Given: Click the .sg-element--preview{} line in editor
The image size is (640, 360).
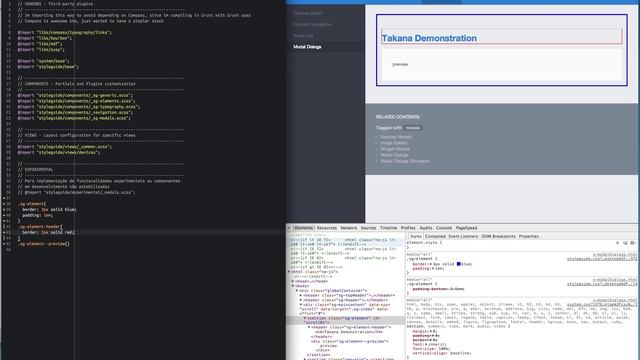Looking at the screenshot, I should coord(43,244).
